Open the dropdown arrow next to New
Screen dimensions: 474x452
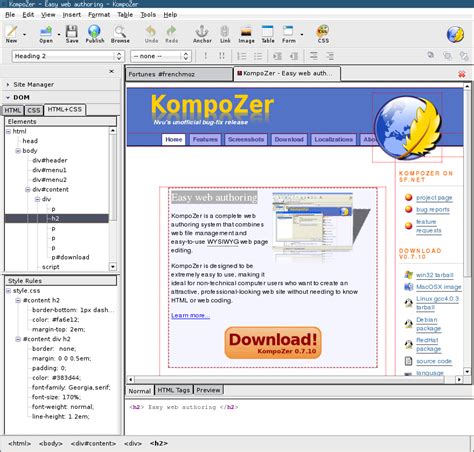click(x=24, y=34)
